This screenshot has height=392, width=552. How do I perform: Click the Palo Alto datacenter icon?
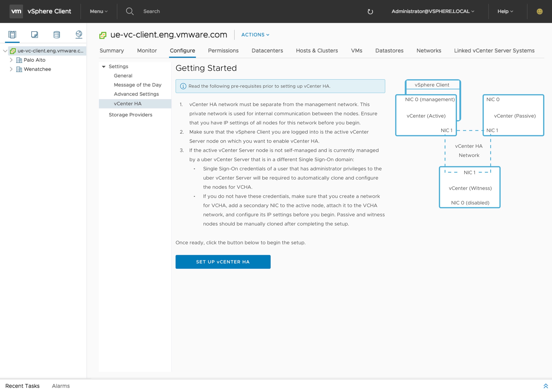(x=19, y=60)
